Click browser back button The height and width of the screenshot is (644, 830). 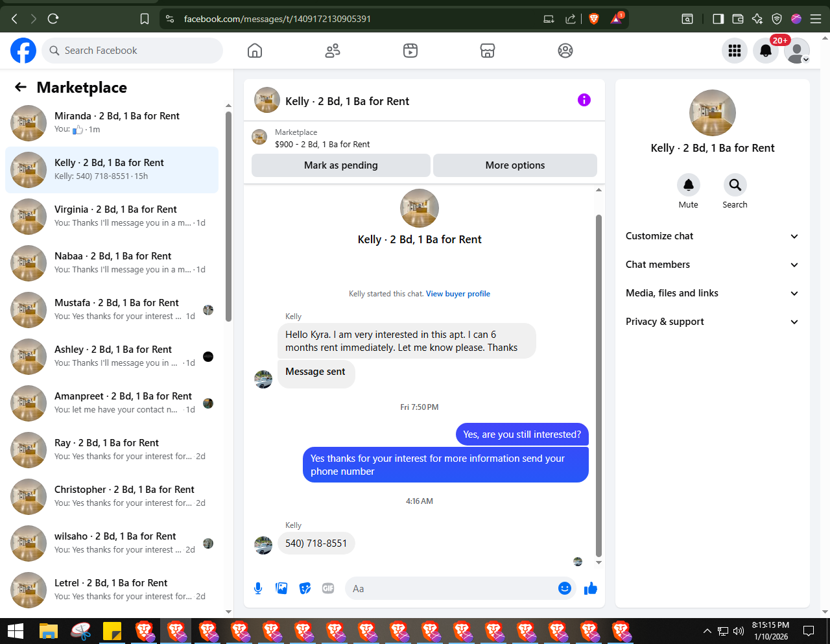[x=14, y=19]
